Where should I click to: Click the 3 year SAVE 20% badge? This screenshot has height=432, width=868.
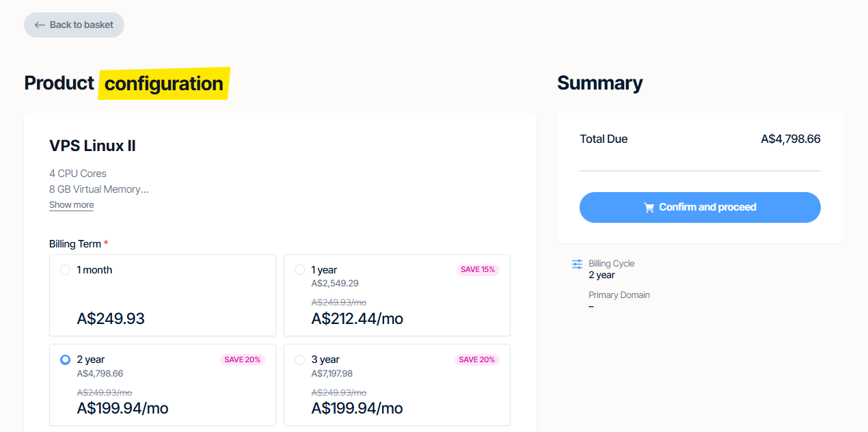(x=477, y=360)
